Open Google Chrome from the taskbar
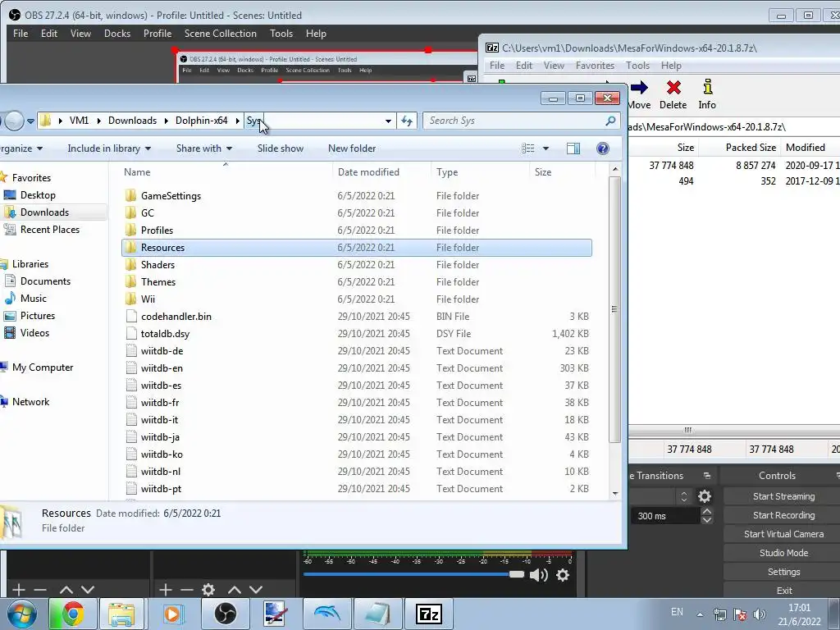The height and width of the screenshot is (630, 840). coord(72,614)
